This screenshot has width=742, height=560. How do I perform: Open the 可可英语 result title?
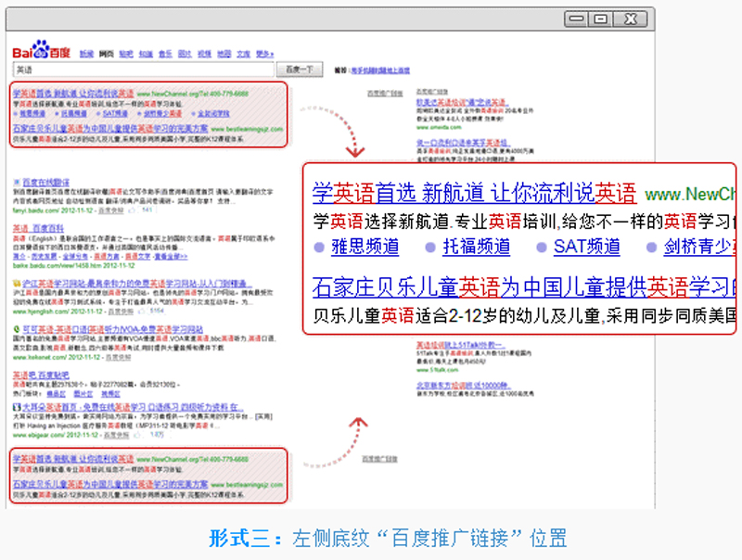click(113, 329)
